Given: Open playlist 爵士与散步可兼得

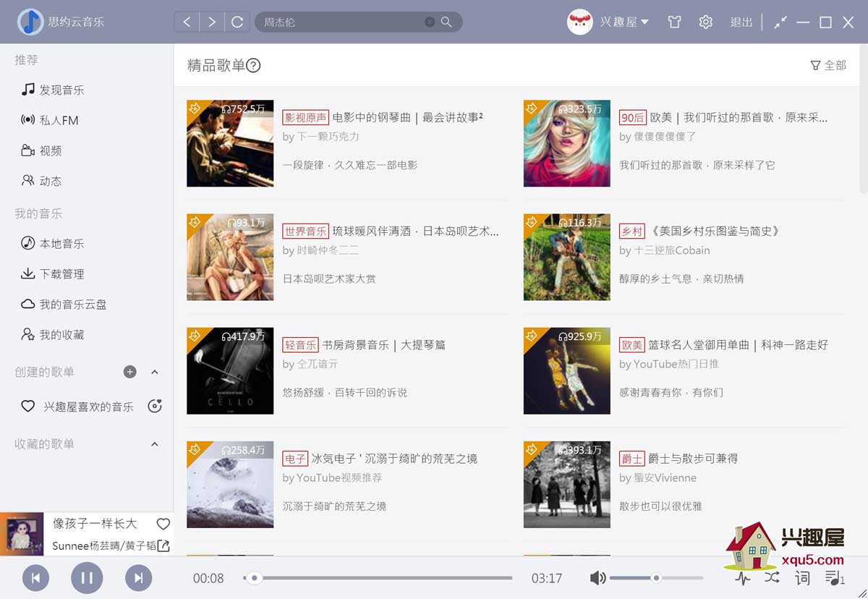Looking at the screenshot, I should pyautogui.click(x=693, y=458).
